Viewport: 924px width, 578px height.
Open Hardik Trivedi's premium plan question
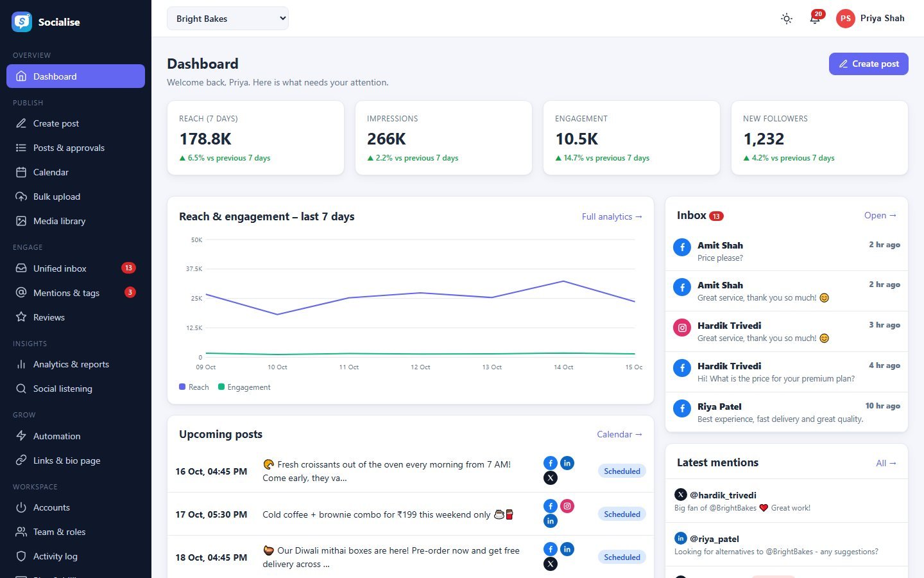pyautogui.click(x=787, y=372)
